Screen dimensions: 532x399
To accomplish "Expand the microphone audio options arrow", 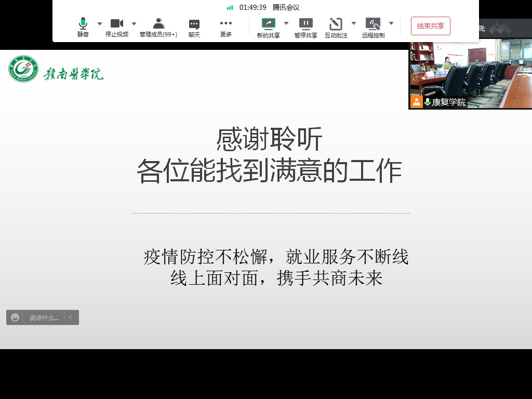I will (100, 24).
